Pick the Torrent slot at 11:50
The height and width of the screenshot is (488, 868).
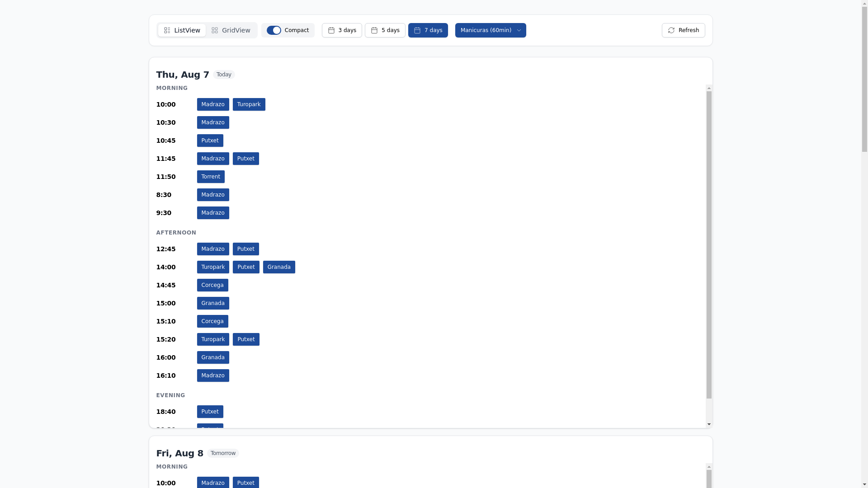[x=211, y=177]
